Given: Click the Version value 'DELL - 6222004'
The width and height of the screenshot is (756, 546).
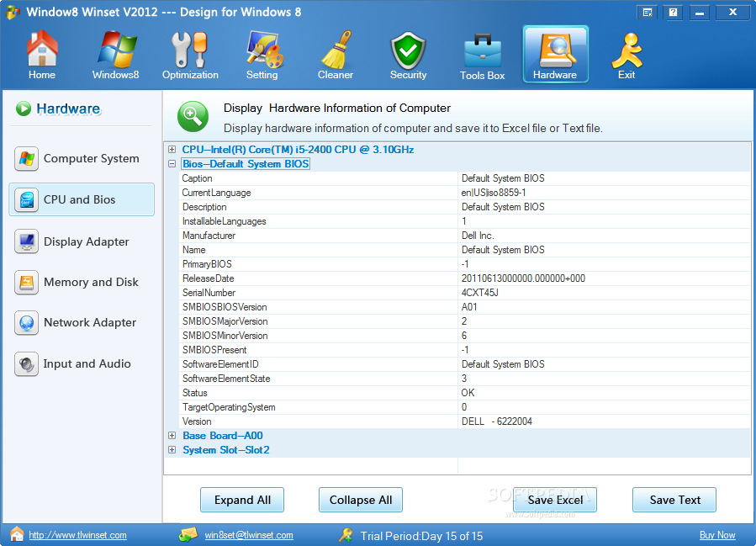Looking at the screenshot, I should click(497, 421).
